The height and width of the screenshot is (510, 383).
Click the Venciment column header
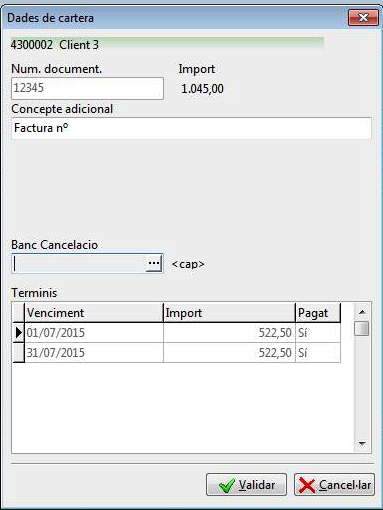tap(94, 313)
